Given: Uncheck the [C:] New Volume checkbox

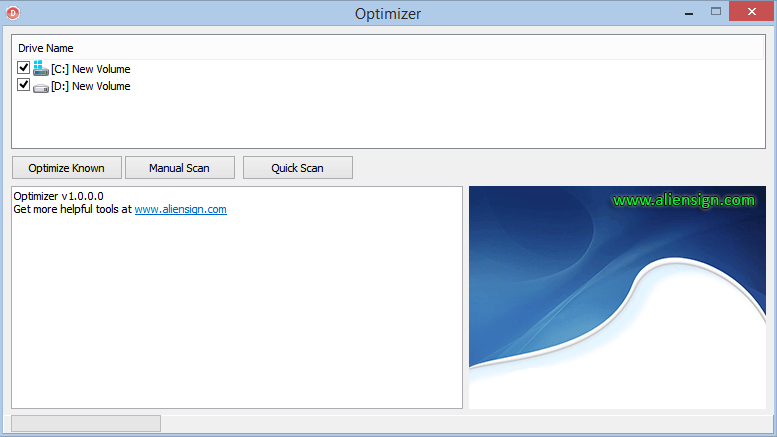Looking at the screenshot, I should [x=23, y=67].
